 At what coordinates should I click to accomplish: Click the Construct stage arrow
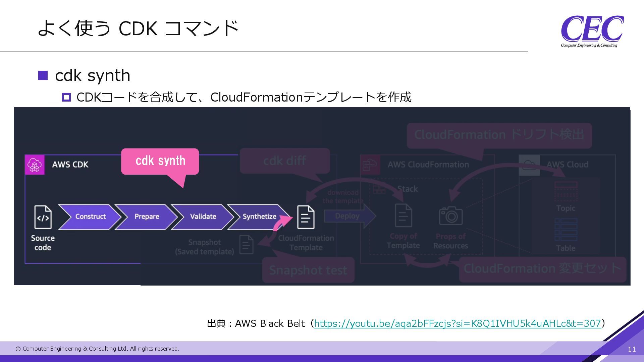tap(90, 217)
